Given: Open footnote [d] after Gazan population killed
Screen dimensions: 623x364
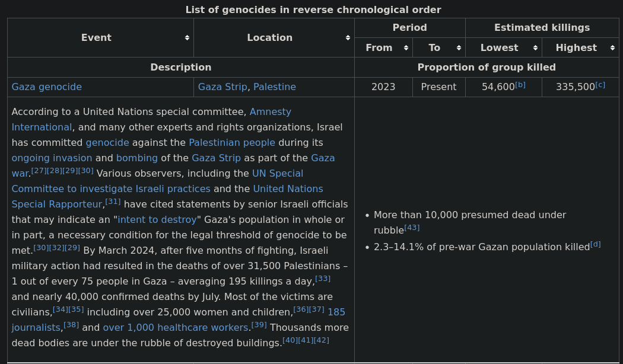Looking at the screenshot, I should click(596, 244).
